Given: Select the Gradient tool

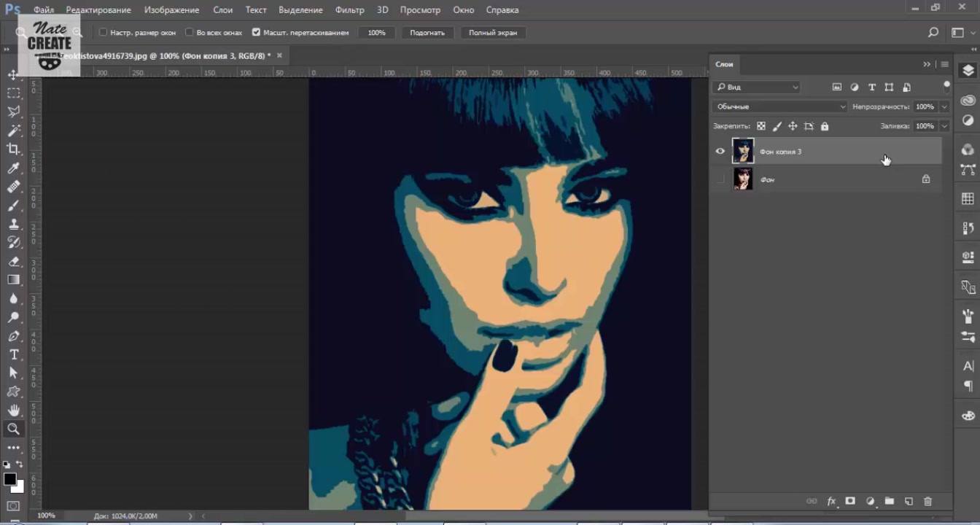Looking at the screenshot, I should (x=14, y=280).
